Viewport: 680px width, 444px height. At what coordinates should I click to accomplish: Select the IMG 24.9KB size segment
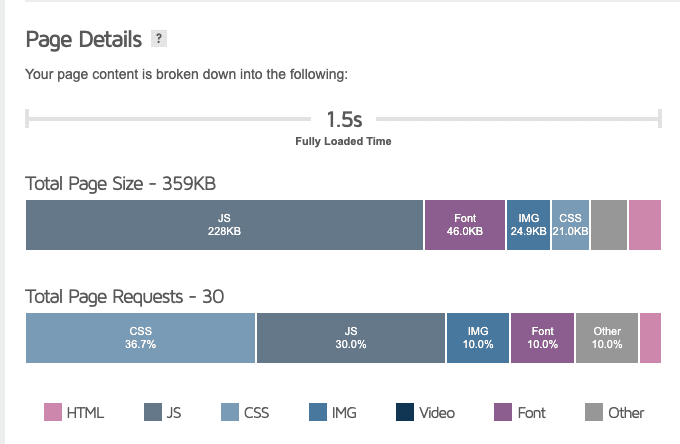coord(528,225)
